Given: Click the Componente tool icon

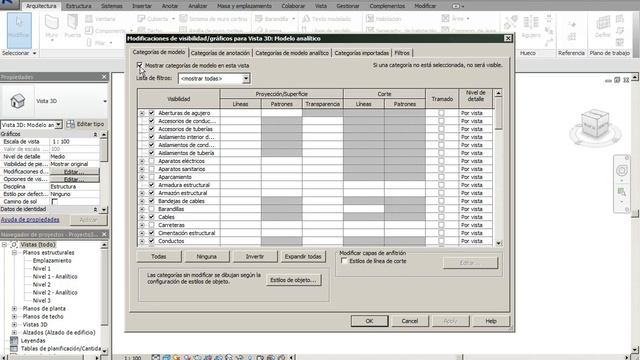Looking at the screenshot, I should click(x=89, y=31).
